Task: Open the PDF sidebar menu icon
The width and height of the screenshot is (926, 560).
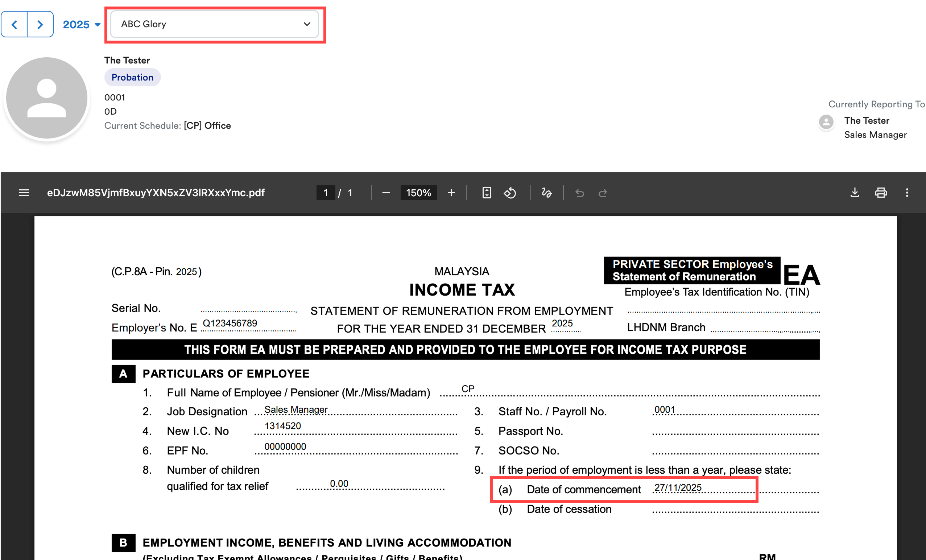Action: pos(24,193)
